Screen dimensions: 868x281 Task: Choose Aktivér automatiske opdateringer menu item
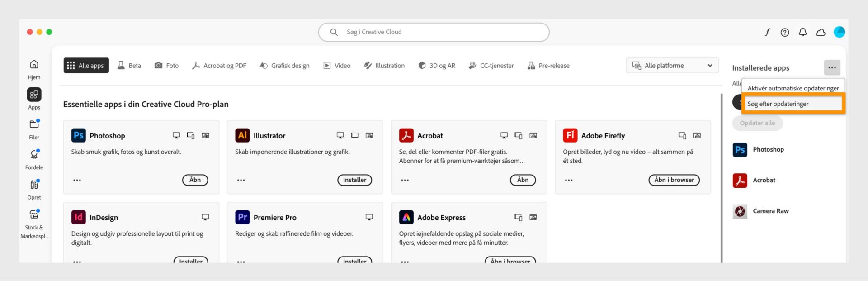coord(793,88)
